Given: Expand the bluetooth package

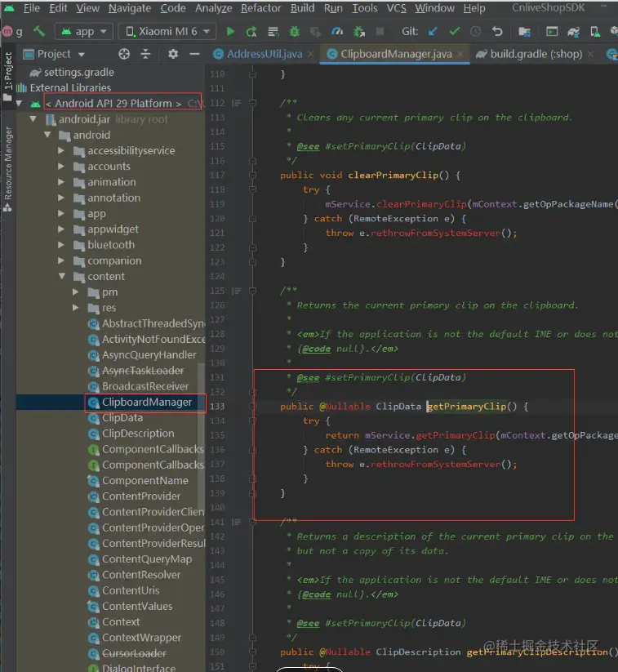Looking at the screenshot, I should tap(61, 245).
